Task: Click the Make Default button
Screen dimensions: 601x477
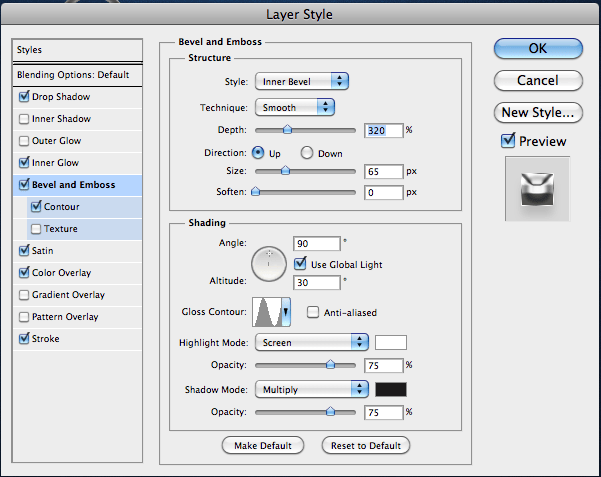Action: (x=263, y=446)
